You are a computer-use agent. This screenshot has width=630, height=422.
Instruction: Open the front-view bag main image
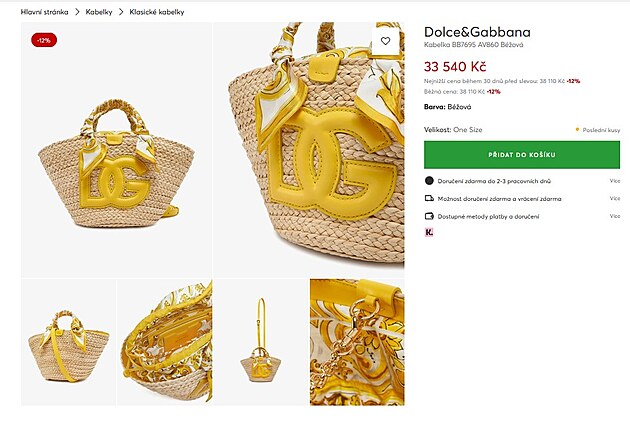[116, 150]
